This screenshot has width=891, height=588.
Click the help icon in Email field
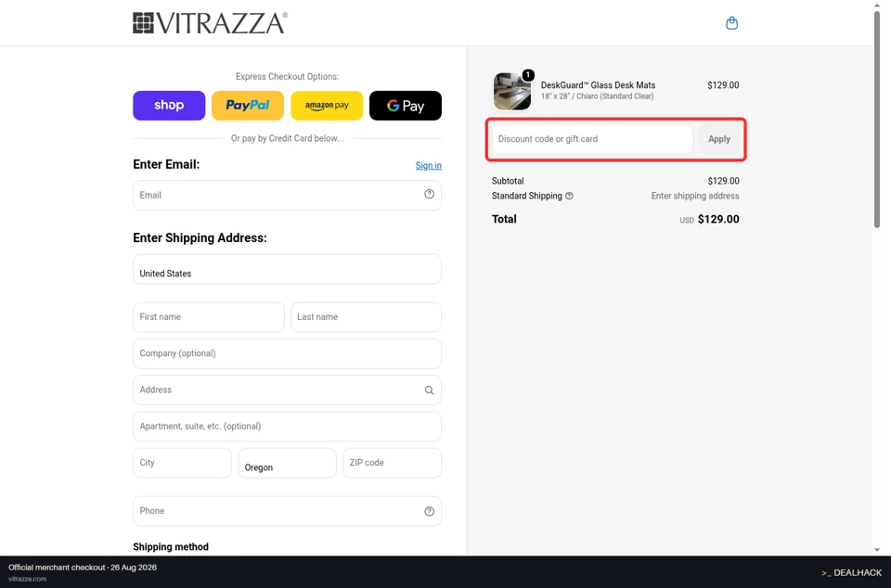click(x=429, y=194)
